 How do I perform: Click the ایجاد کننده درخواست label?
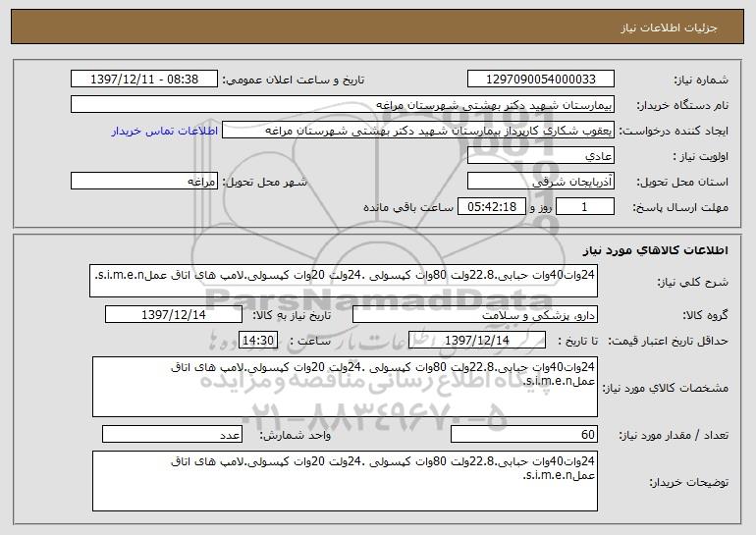[674, 132]
